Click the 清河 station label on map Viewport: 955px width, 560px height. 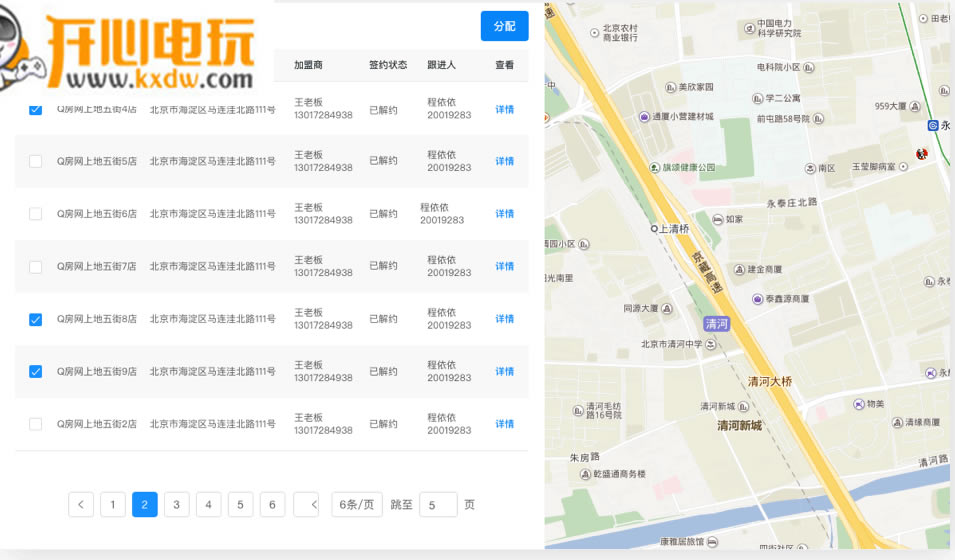(717, 323)
